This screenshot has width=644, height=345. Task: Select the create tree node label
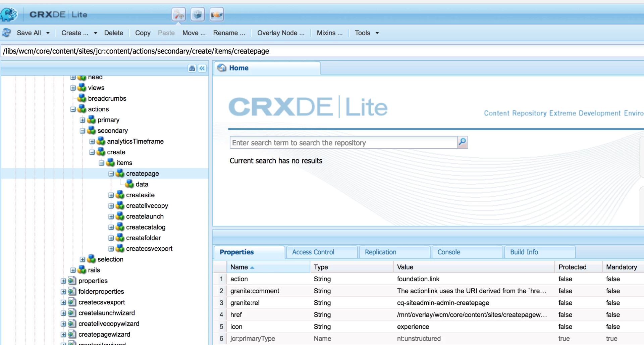point(116,152)
